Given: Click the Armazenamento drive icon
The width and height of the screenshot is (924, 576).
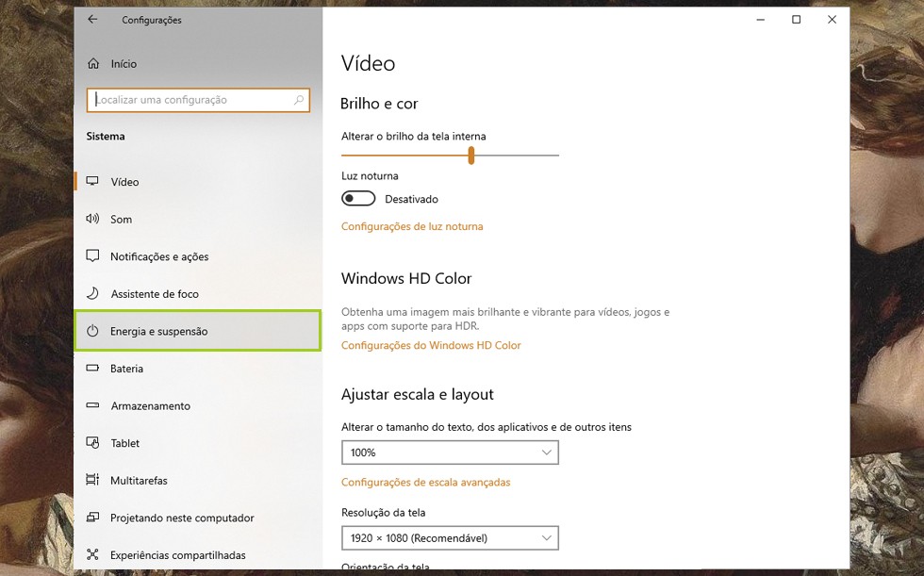Looking at the screenshot, I should 92,405.
